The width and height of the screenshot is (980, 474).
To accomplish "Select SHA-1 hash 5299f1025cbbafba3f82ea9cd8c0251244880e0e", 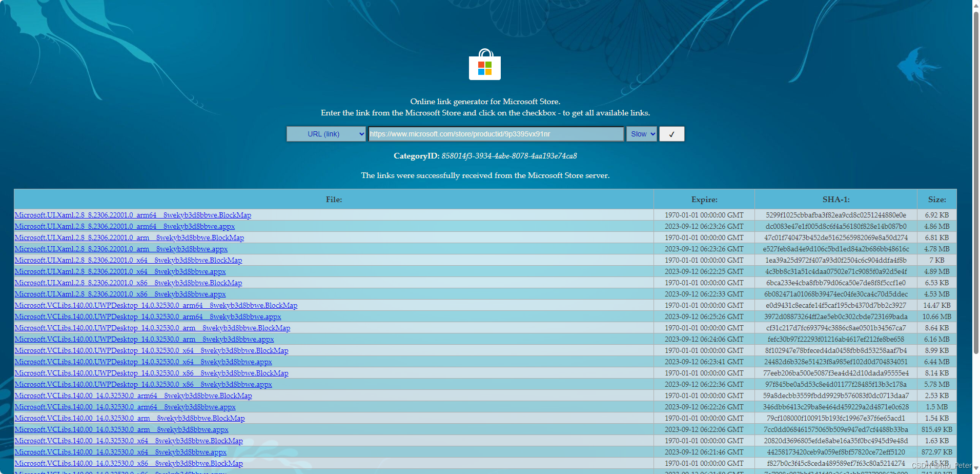I will [x=836, y=215].
